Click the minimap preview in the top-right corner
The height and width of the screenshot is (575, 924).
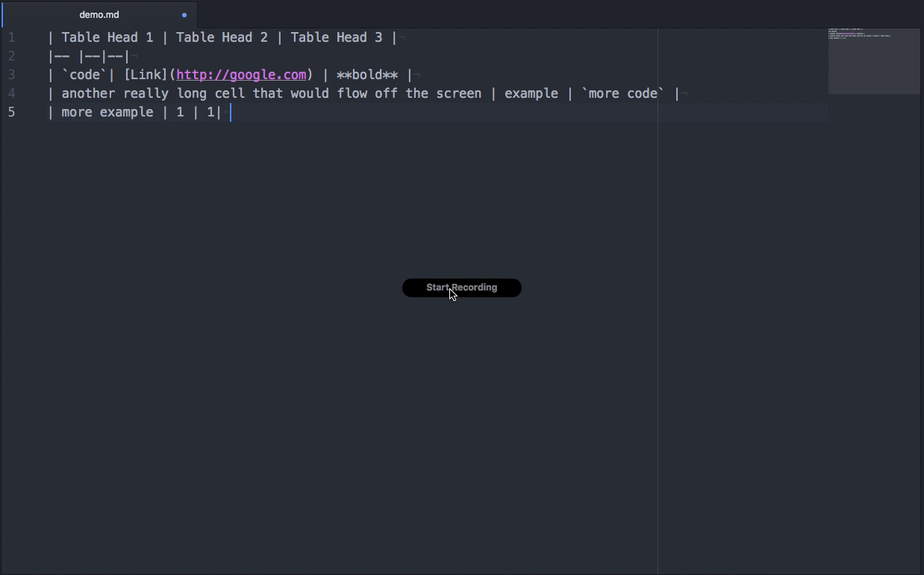(x=873, y=61)
